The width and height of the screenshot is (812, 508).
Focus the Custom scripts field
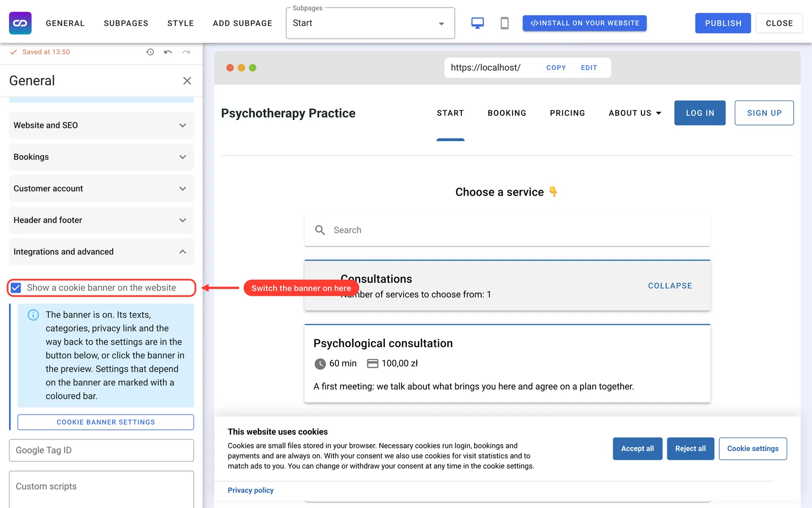point(101,489)
